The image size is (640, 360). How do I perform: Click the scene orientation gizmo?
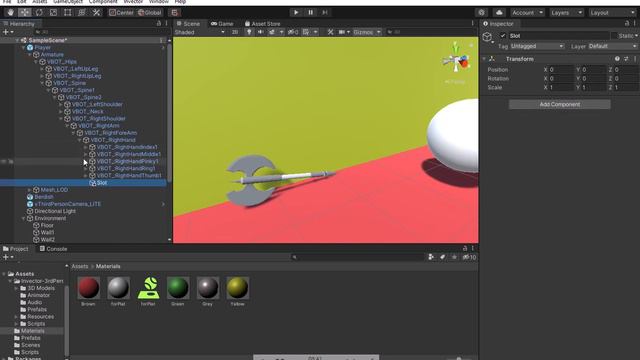coord(456,61)
